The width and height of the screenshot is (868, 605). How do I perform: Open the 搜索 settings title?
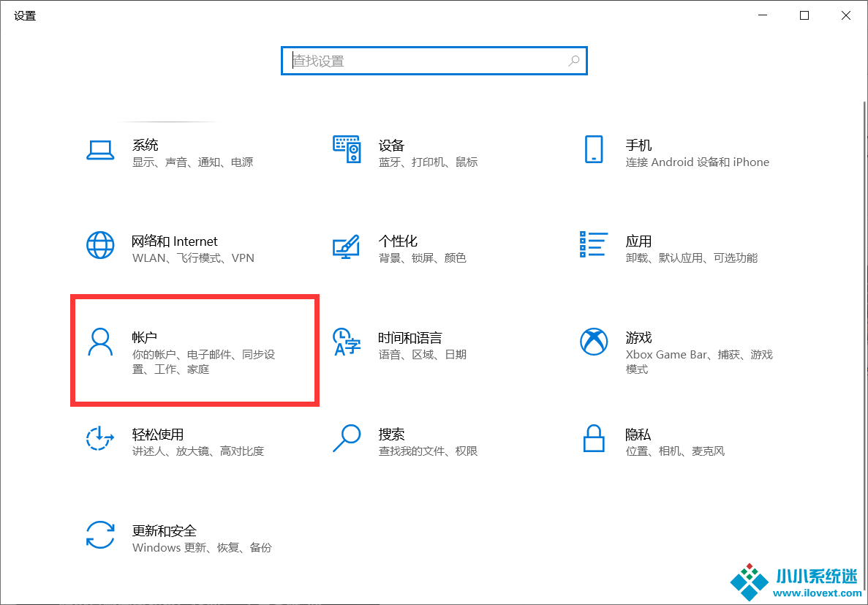[391, 434]
